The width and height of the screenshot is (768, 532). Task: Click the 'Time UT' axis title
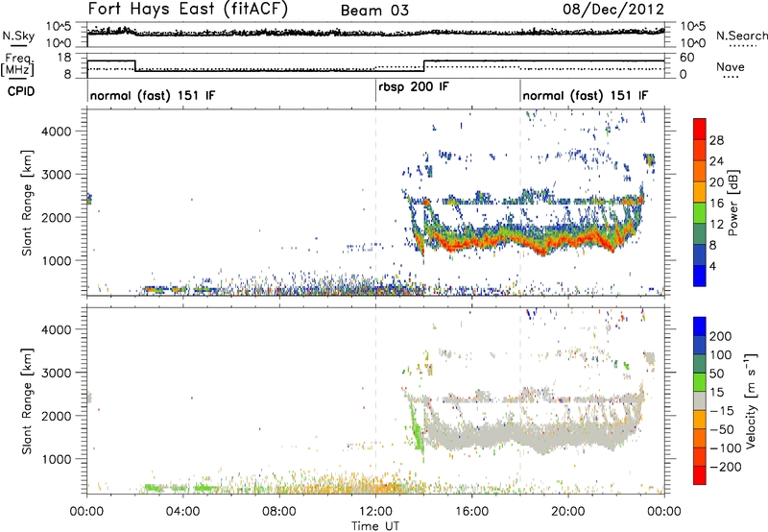point(375,526)
